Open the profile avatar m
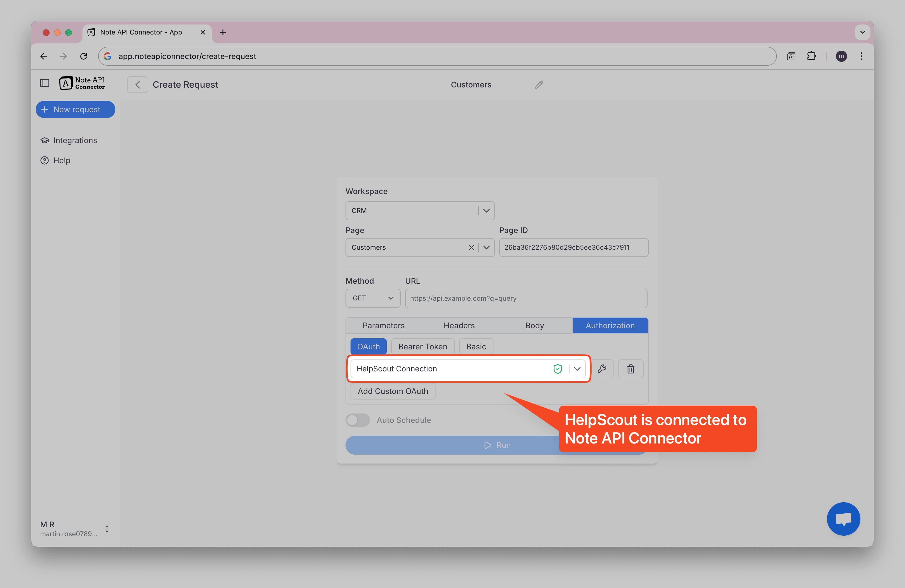The height and width of the screenshot is (588, 905). (x=841, y=56)
